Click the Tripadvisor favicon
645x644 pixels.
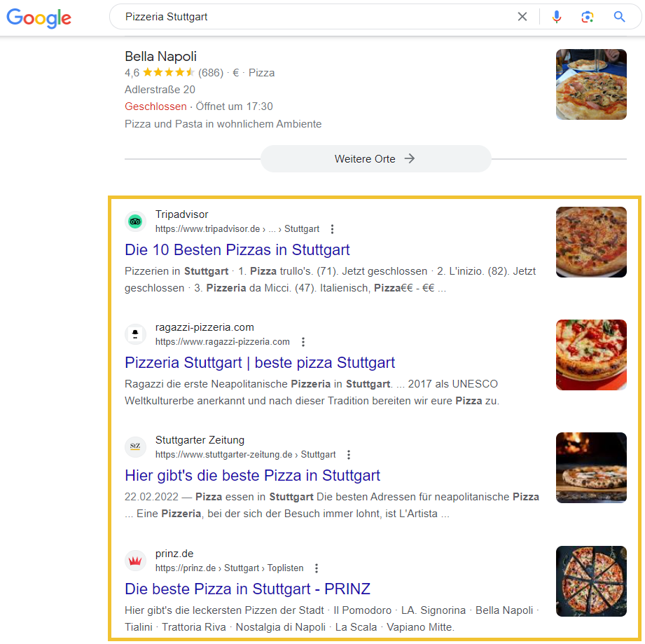click(x=135, y=221)
